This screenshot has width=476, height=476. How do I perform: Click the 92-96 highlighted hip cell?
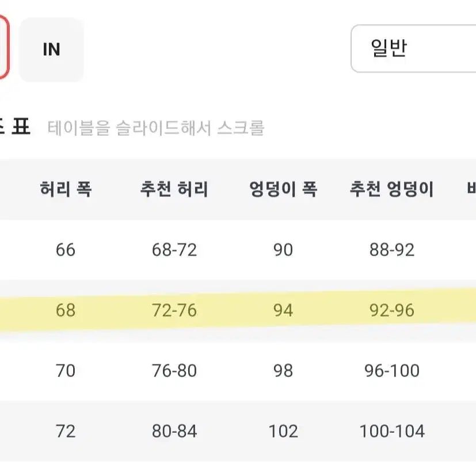point(391,310)
